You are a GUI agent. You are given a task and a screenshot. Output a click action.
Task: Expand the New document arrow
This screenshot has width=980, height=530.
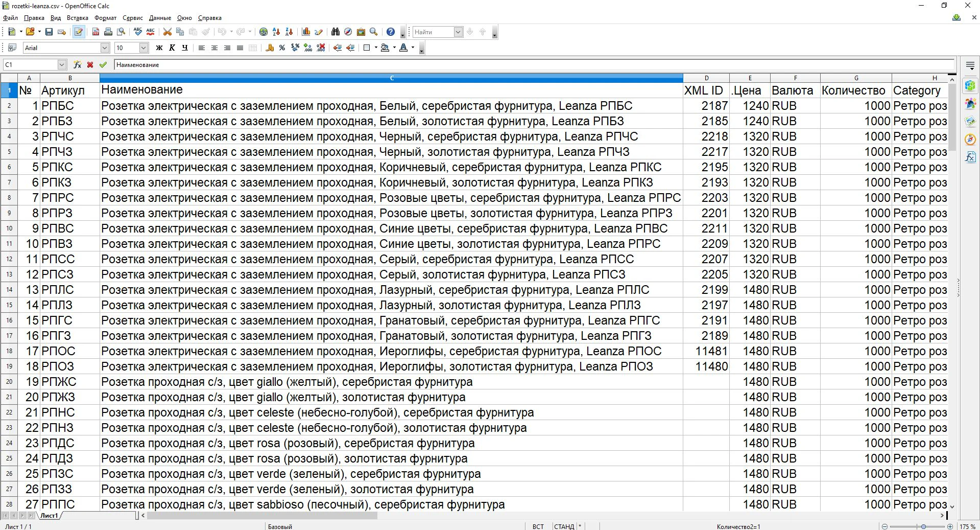[21, 32]
